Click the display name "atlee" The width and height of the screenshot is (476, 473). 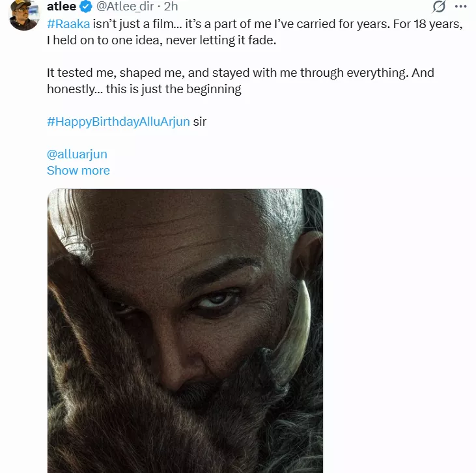click(62, 7)
